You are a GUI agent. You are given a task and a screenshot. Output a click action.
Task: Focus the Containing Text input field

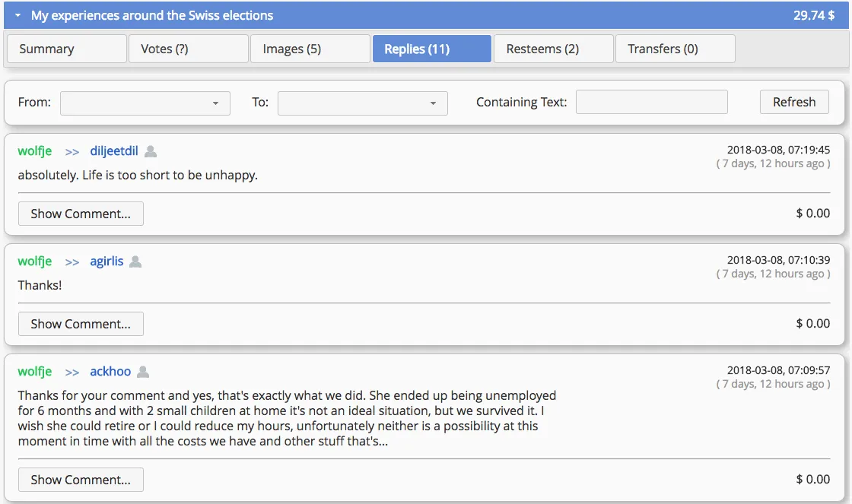pos(651,103)
